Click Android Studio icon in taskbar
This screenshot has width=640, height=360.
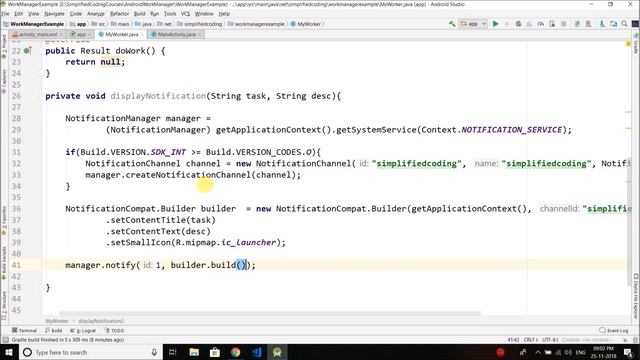[277, 352]
